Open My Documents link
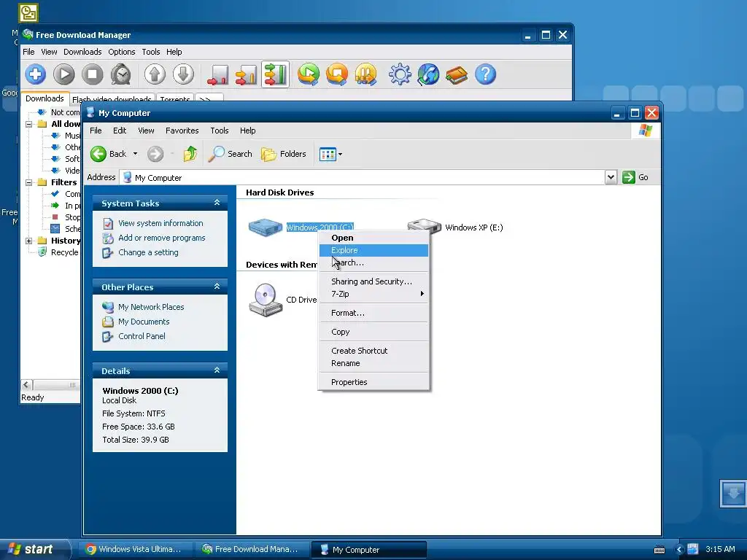This screenshot has width=747, height=560. point(144,322)
